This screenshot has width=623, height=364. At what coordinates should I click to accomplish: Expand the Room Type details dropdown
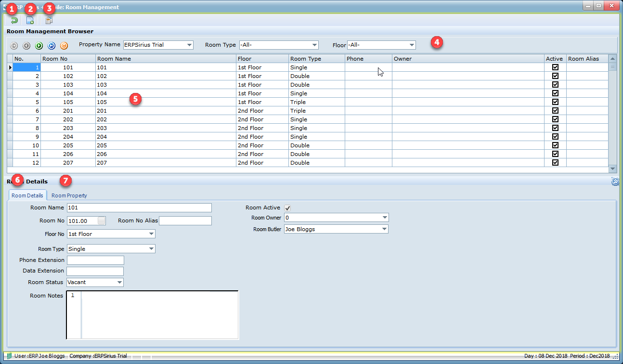point(151,249)
